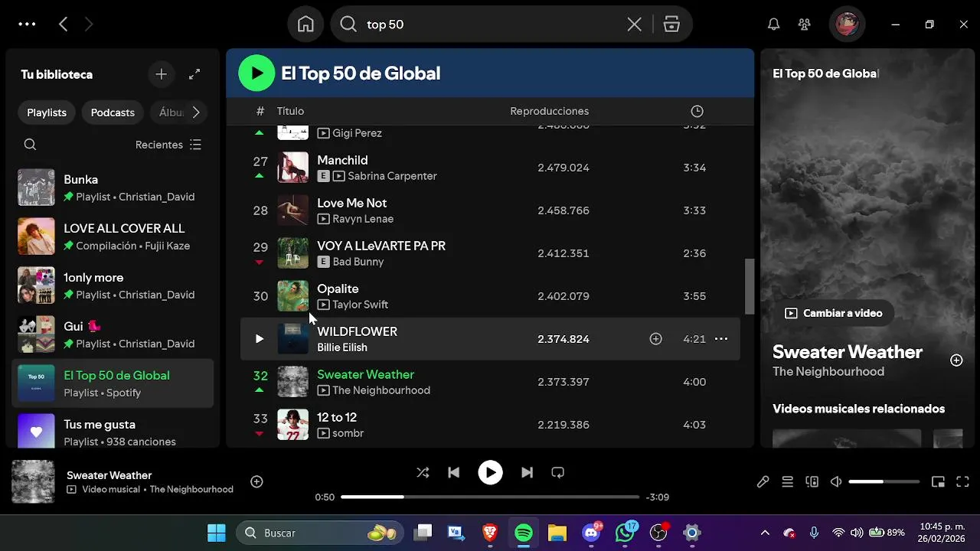980x551 pixels.
Task: Open connect to a device
Action: pyautogui.click(x=812, y=481)
